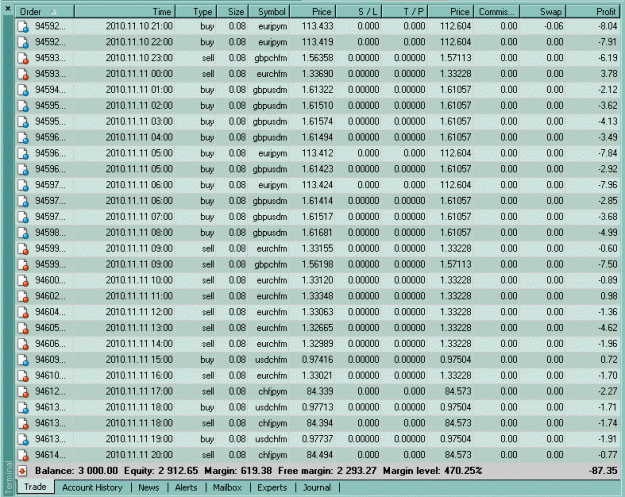Click the profit value 0.98
This screenshot has height=497, width=625.
[609, 297]
